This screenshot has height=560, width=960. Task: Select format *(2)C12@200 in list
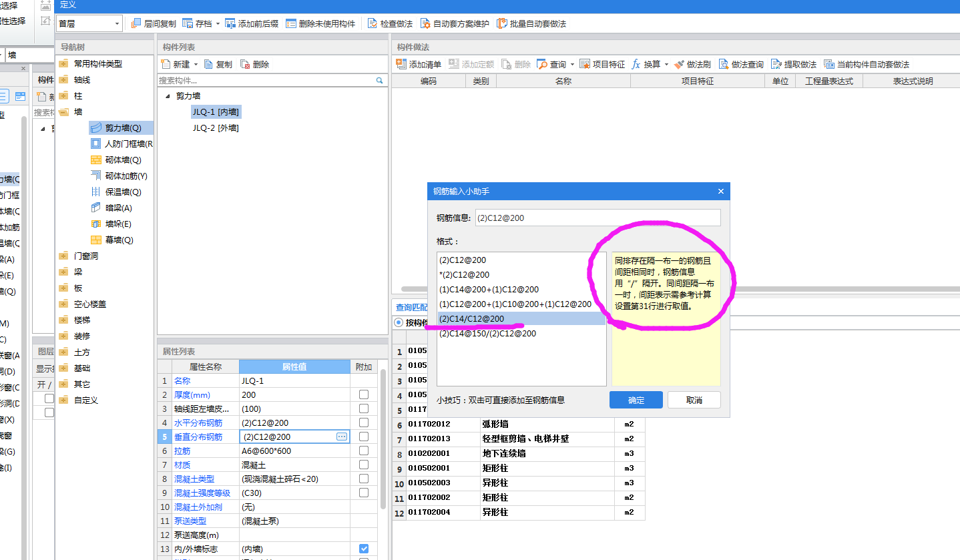click(521, 274)
